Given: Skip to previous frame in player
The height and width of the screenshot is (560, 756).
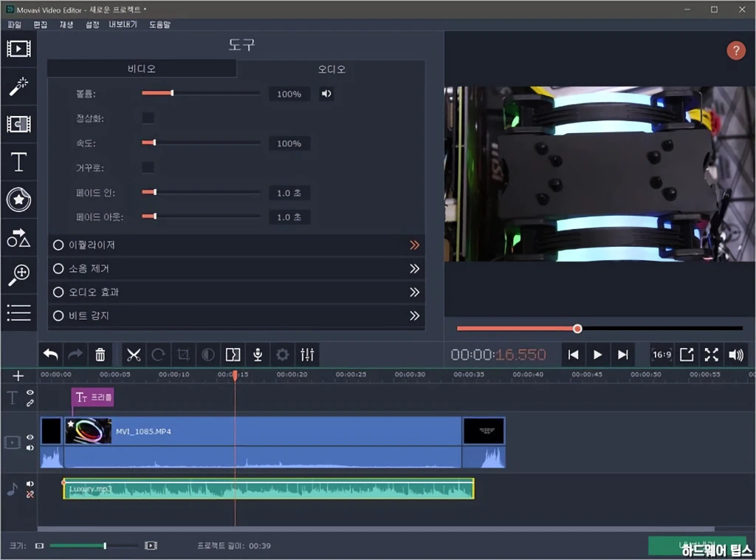Looking at the screenshot, I should click(573, 355).
